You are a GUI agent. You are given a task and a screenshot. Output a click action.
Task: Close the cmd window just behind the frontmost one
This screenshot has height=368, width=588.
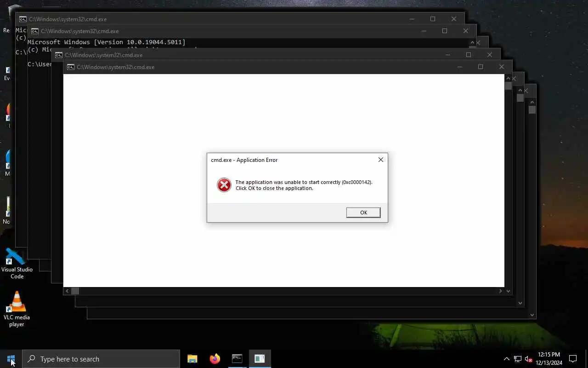pos(490,55)
